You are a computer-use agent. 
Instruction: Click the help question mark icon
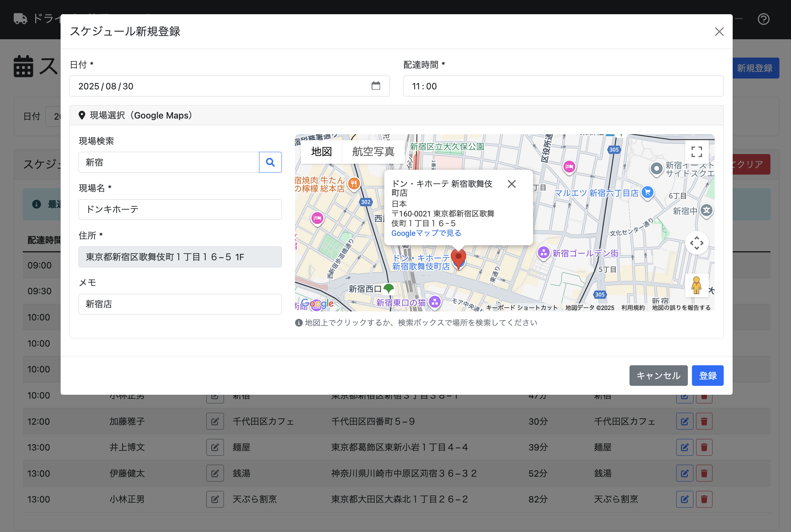(x=763, y=19)
